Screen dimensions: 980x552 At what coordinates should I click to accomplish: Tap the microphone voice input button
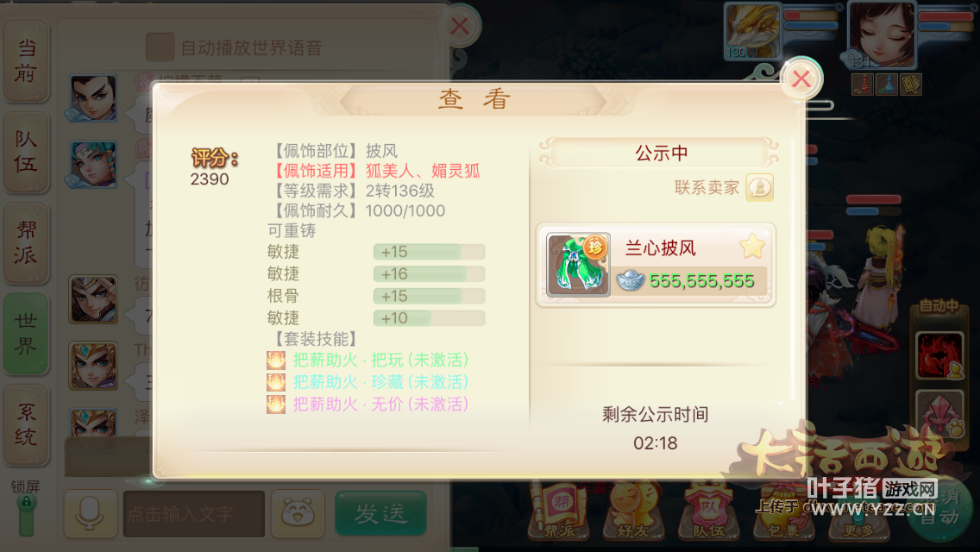pyautogui.click(x=90, y=513)
